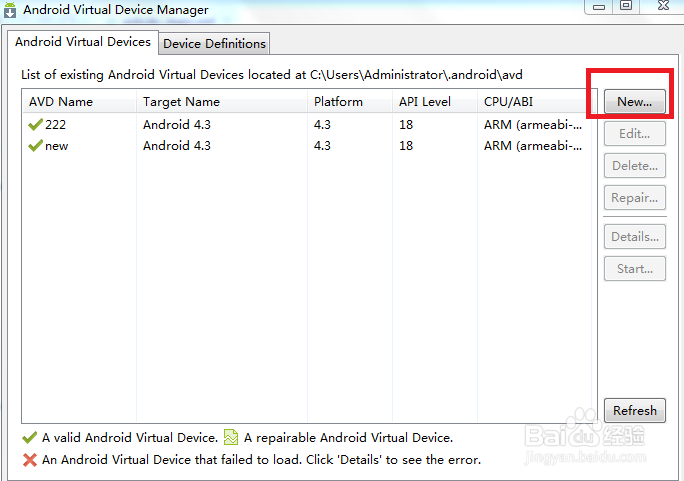Viewport: 684px width, 481px height.
Task: Minimize the AVD Manager window
Action: coord(598,7)
